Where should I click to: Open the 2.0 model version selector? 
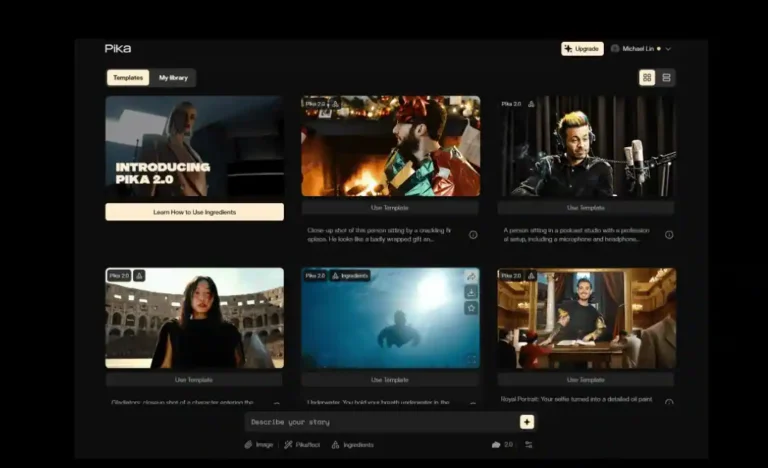(502, 444)
